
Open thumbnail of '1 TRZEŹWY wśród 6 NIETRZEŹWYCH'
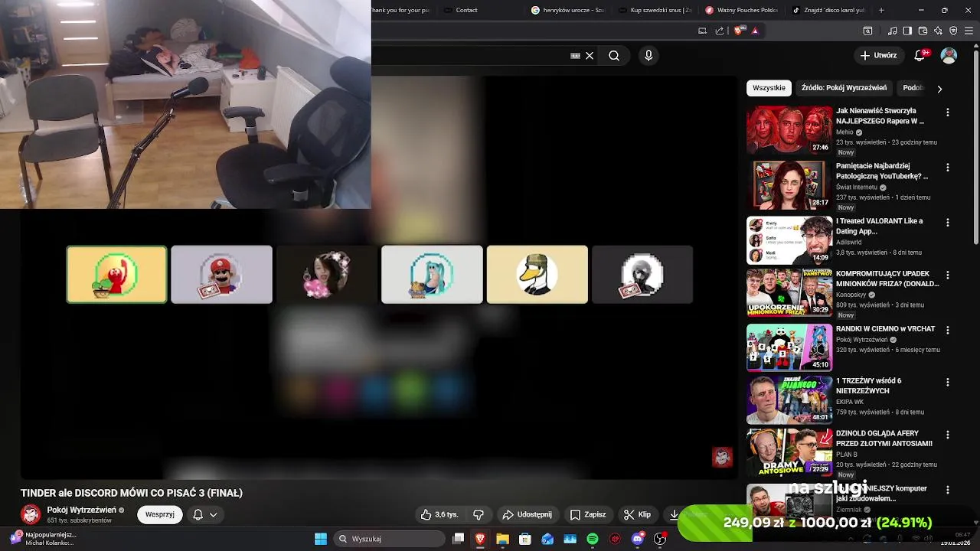(789, 400)
